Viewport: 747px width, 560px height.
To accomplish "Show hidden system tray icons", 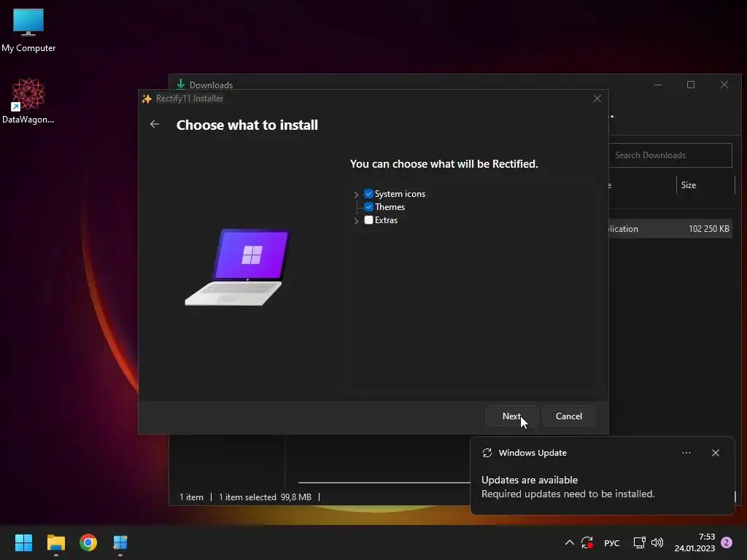I will coord(569,542).
